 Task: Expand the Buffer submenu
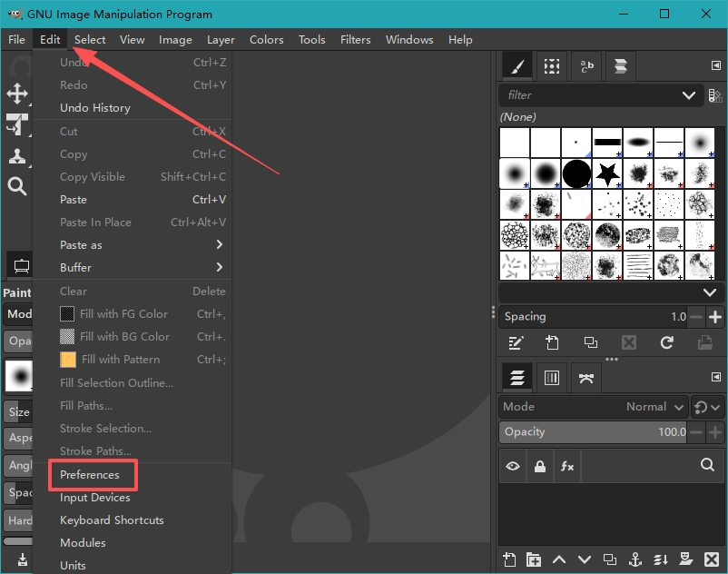click(133, 268)
